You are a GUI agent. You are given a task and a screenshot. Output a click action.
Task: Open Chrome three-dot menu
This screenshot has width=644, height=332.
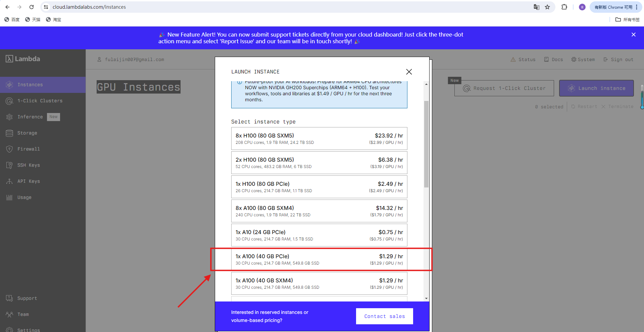[x=637, y=7]
